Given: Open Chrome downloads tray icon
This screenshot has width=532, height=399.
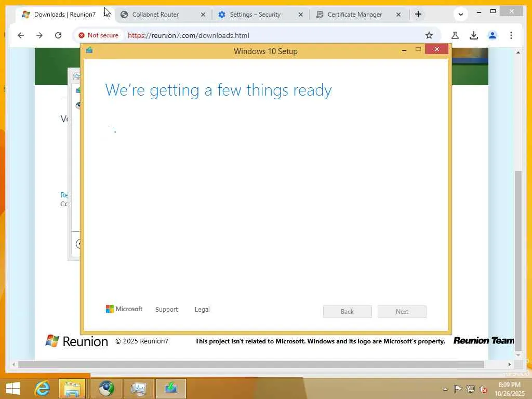Looking at the screenshot, I should [x=474, y=35].
